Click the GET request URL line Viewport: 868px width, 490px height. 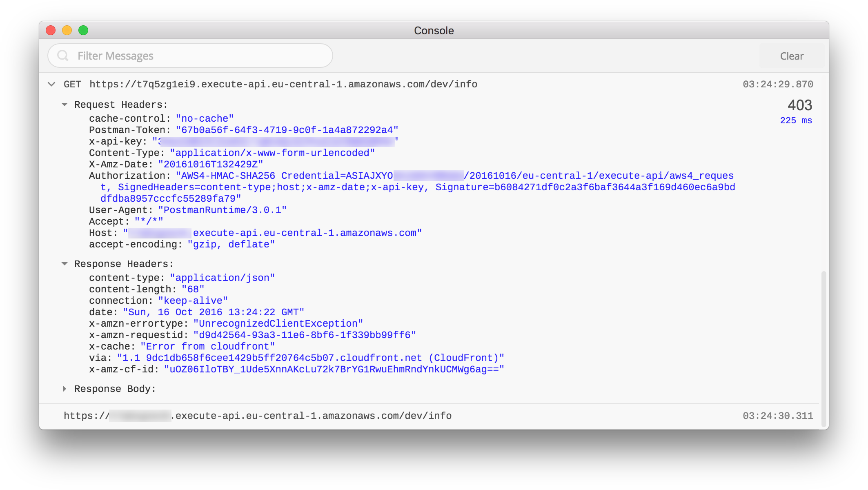[x=283, y=84]
